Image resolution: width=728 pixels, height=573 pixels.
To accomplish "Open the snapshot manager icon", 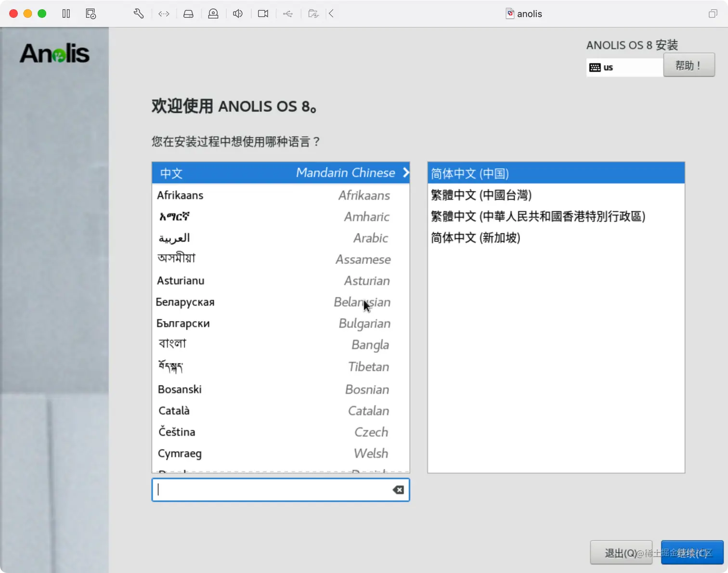I will pos(91,13).
